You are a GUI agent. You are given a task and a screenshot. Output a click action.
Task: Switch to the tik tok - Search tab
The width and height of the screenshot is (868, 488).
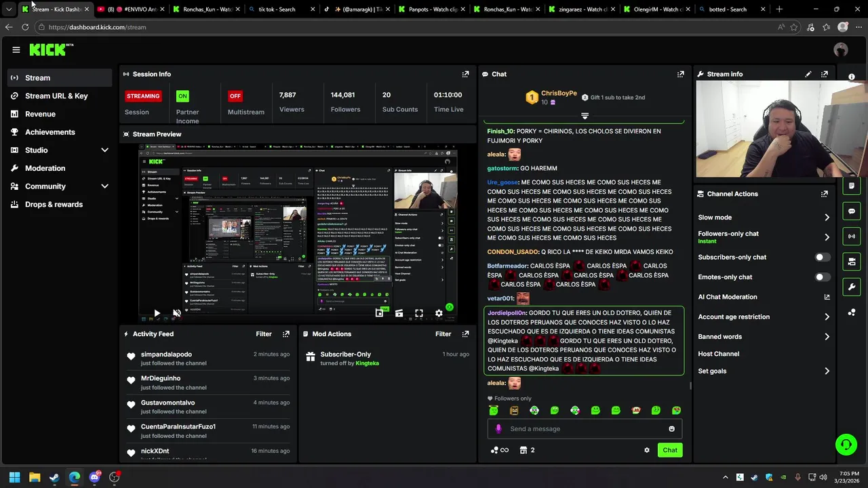point(281,9)
